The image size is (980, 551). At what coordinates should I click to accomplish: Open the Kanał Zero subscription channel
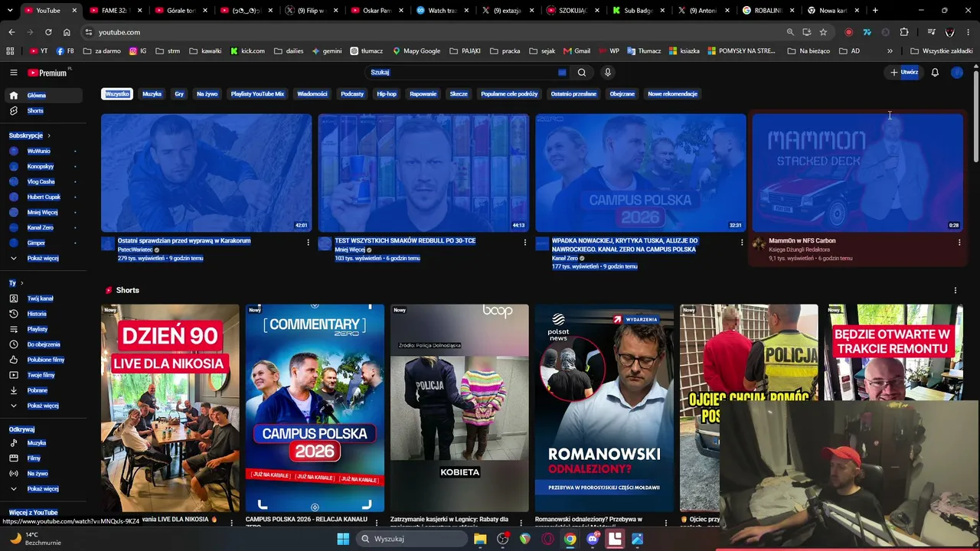(x=43, y=228)
